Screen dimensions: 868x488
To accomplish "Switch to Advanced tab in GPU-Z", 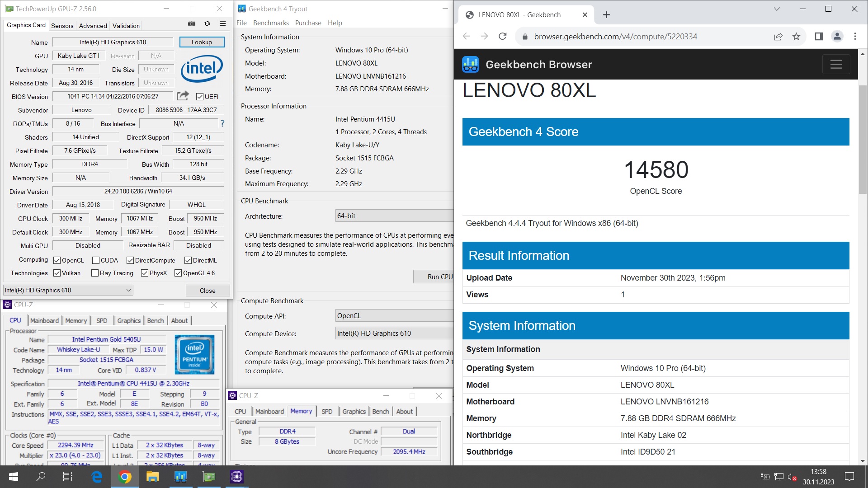I will (x=93, y=26).
